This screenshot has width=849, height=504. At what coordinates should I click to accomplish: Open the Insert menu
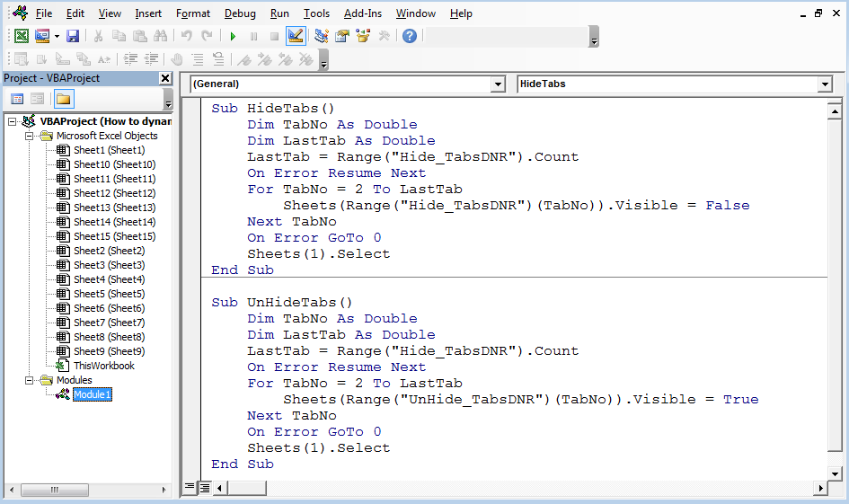coord(148,13)
